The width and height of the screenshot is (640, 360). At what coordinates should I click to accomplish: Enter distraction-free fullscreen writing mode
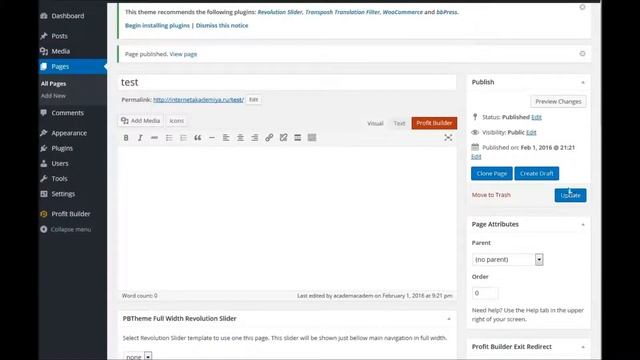pos(448,138)
